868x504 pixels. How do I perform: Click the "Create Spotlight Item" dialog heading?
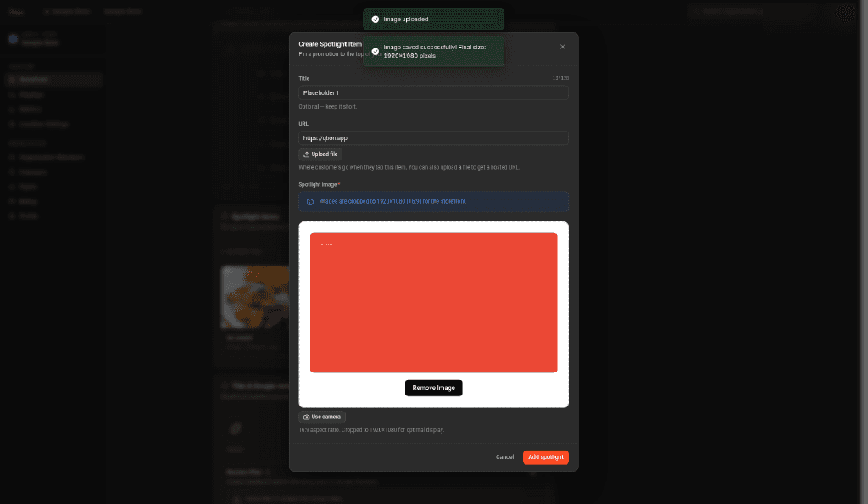330,44
